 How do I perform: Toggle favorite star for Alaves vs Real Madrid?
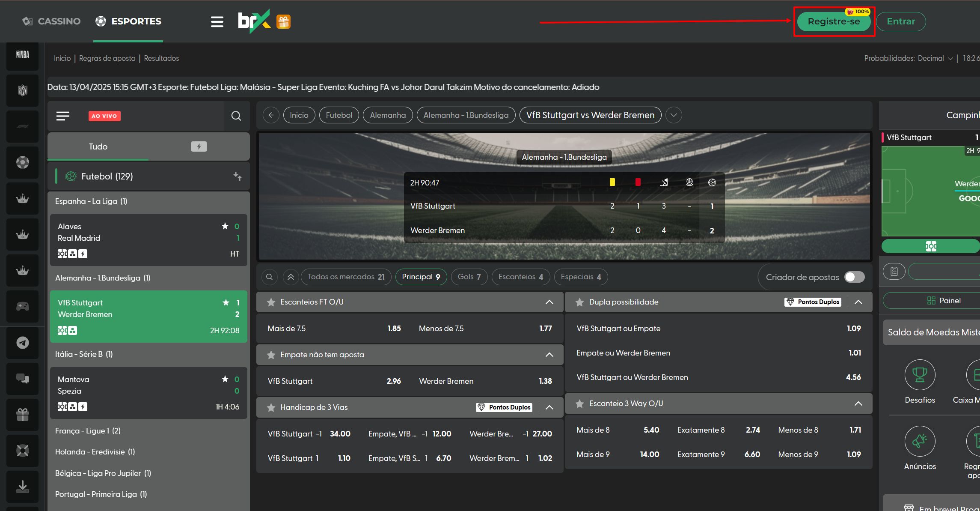(225, 226)
